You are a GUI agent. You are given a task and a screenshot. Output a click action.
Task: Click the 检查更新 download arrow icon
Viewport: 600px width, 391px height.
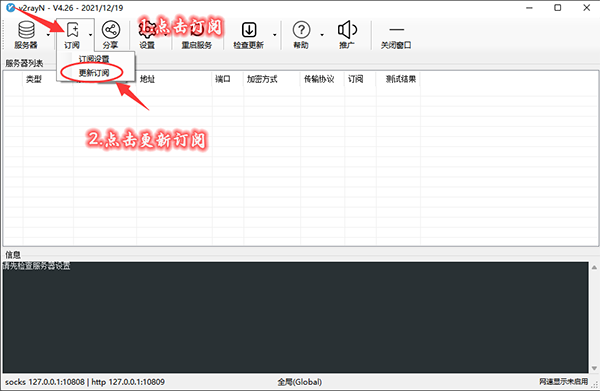pyautogui.click(x=249, y=30)
